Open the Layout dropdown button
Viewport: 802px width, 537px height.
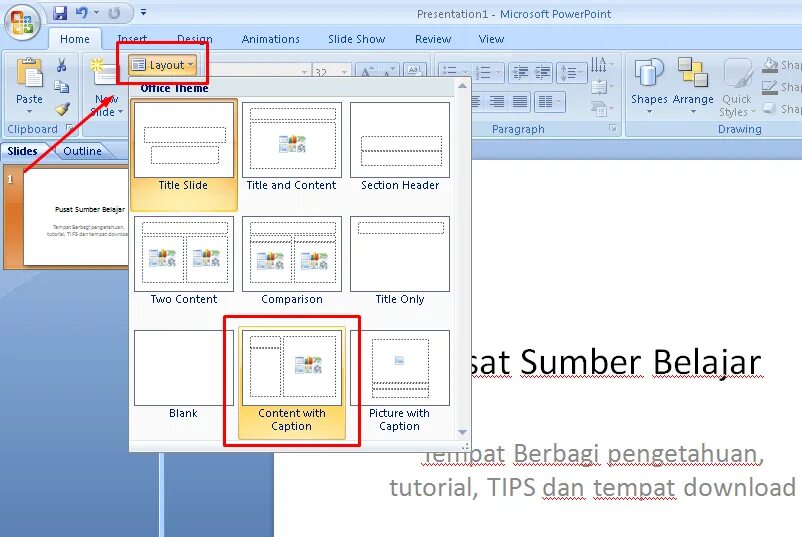(163, 65)
